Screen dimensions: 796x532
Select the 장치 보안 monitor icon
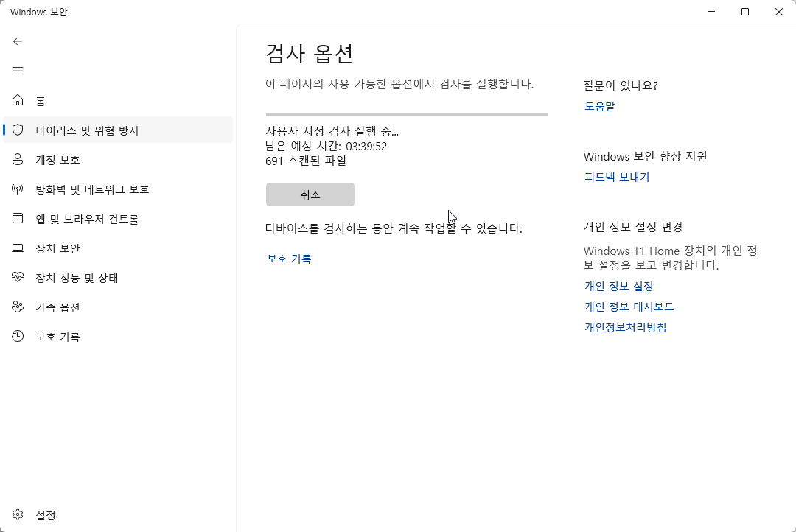point(18,248)
